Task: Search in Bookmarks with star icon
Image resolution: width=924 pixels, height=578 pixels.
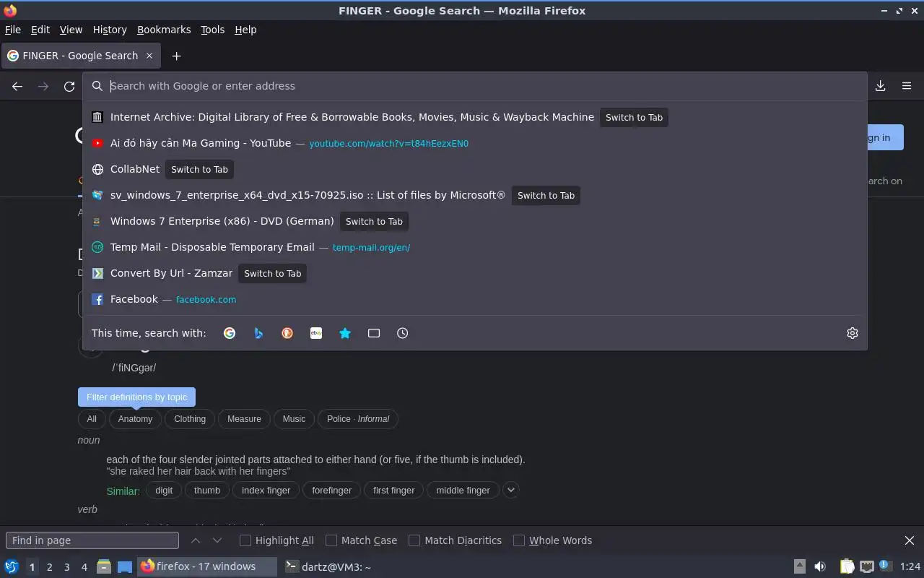Action: (x=345, y=333)
